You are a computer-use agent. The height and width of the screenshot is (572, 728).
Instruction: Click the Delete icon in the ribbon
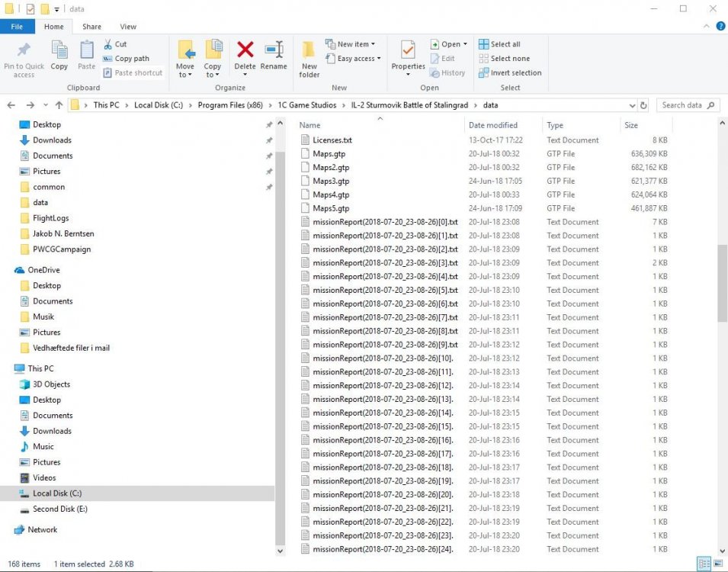[x=245, y=56]
